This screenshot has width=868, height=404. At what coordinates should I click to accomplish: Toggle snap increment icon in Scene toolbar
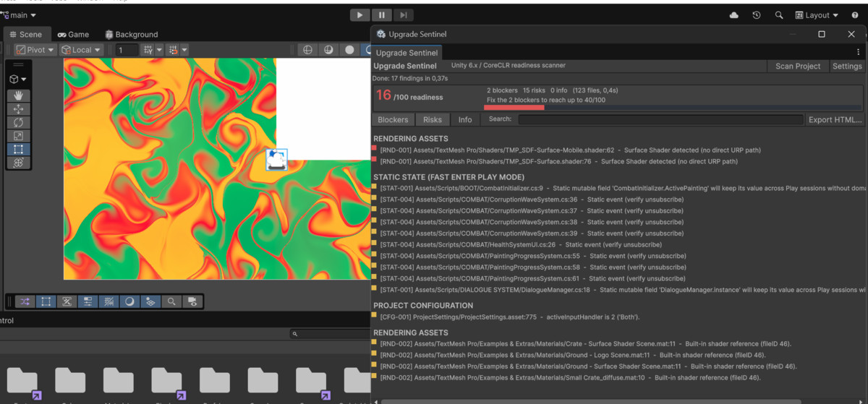click(173, 50)
